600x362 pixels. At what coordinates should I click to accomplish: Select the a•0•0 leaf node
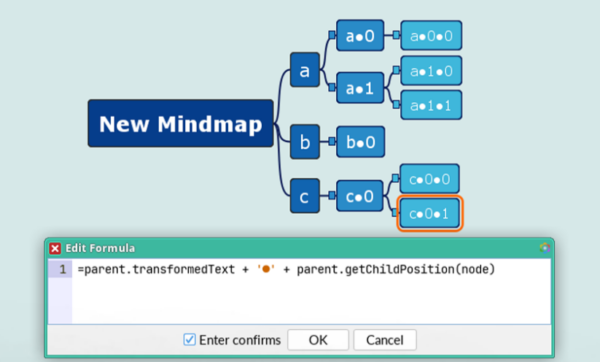coord(431,36)
